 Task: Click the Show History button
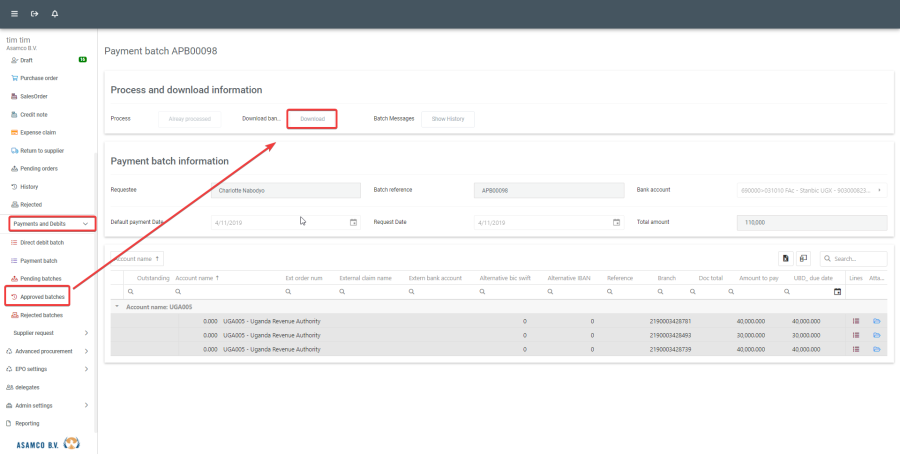click(x=447, y=119)
